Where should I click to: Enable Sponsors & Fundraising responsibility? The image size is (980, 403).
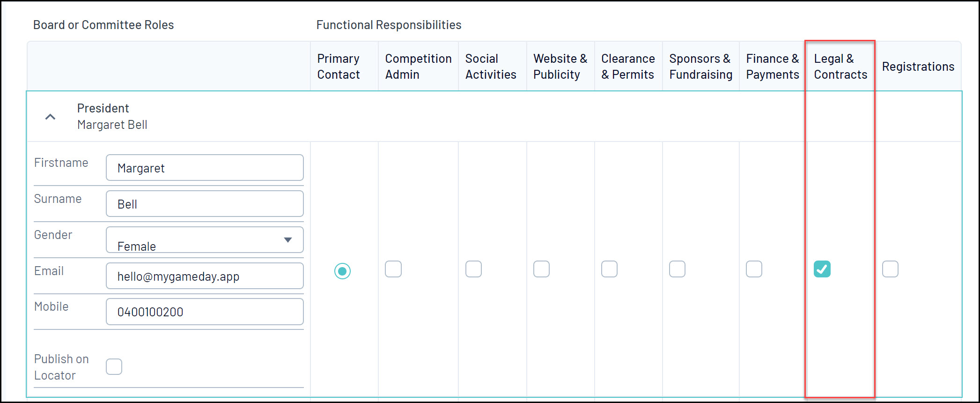tap(677, 269)
